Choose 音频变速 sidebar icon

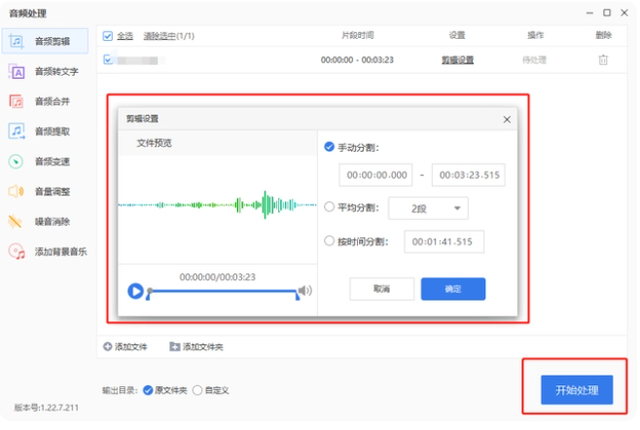click(x=16, y=162)
